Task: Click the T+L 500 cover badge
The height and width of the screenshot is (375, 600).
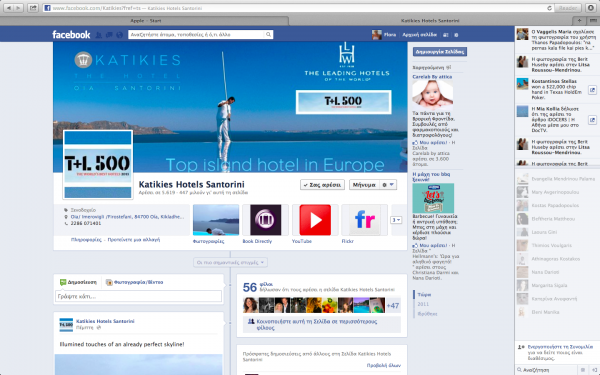Action: pos(343,102)
